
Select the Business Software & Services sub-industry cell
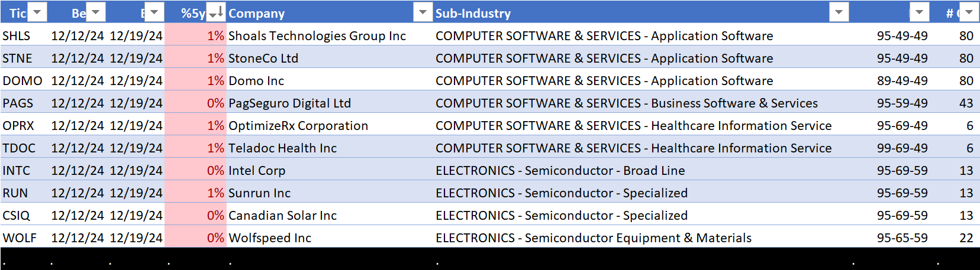627,103
